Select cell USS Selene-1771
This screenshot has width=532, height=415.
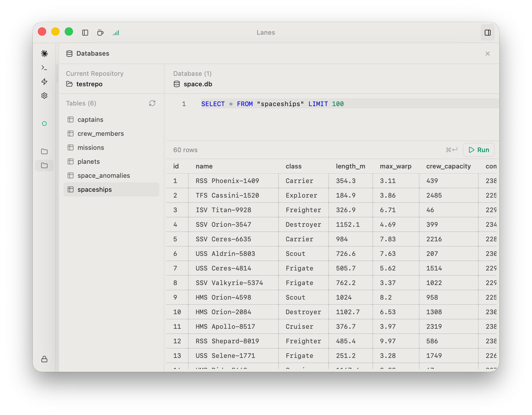[x=233, y=356]
